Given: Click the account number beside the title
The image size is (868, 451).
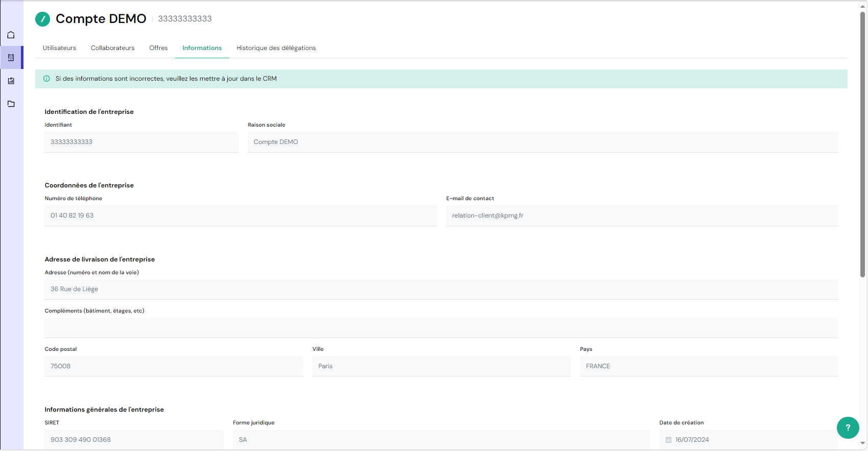Looking at the screenshot, I should [185, 19].
